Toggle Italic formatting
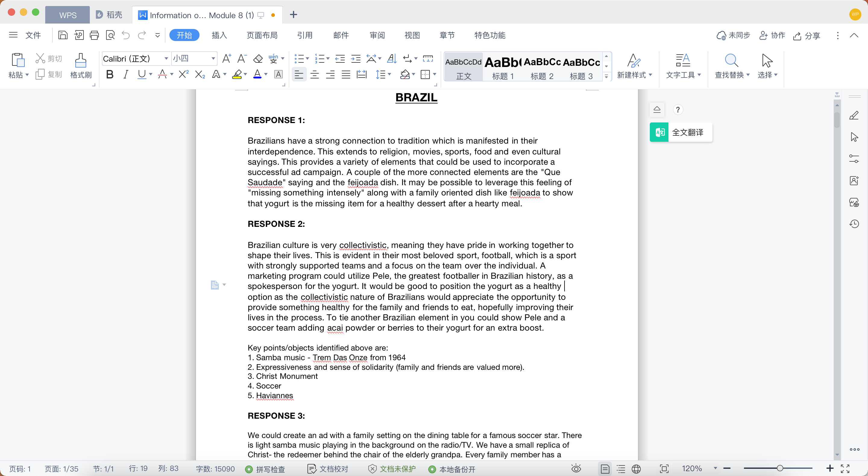The height and width of the screenshot is (476, 868). (126, 74)
